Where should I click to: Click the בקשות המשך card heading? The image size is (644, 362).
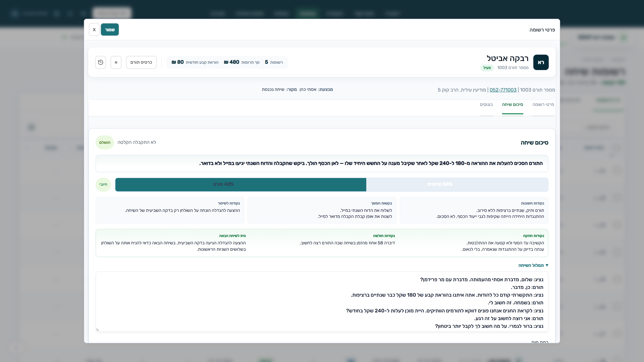[x=381, y=203]
